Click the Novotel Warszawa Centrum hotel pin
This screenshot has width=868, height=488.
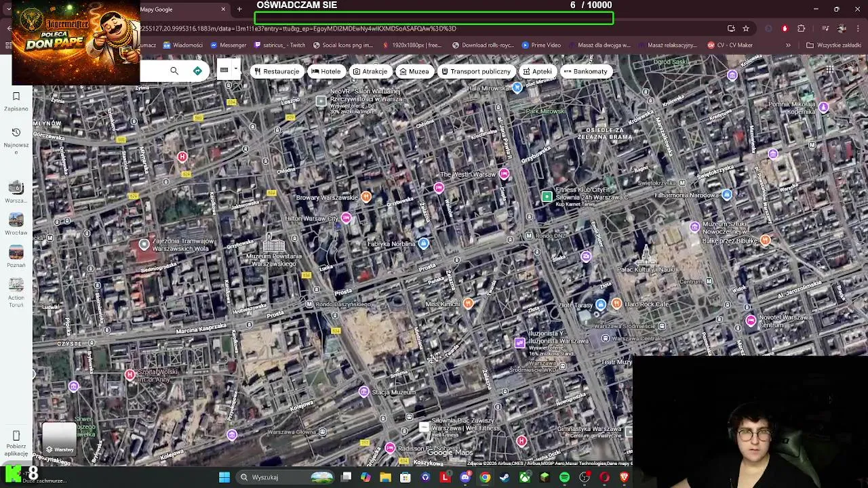point(751,321)
